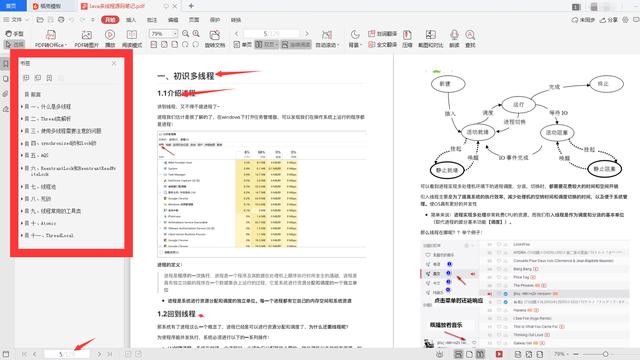Click PDF转Office converter icon

tap(51, 35)
